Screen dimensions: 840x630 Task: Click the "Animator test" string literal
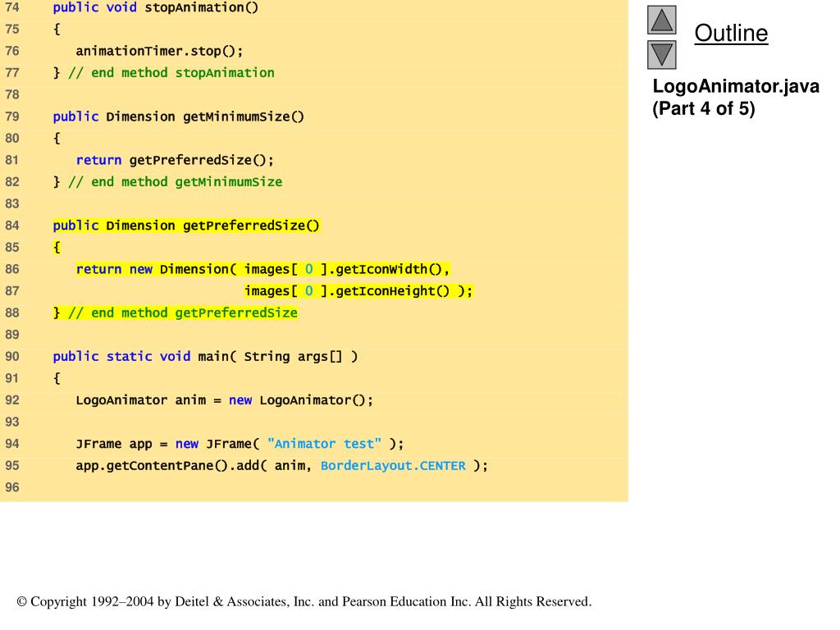tap(325, 444)
